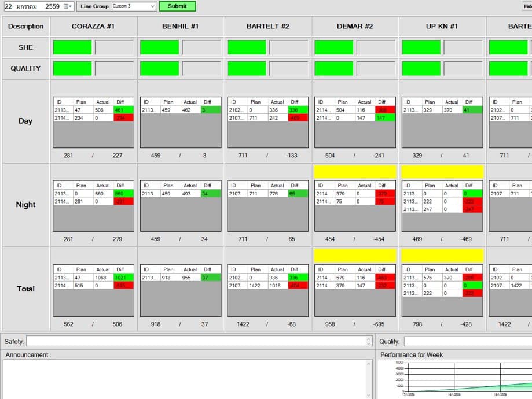The width and height of the screenshot is (532, 399).
Task: Click the Announcement area's scroll-down arrow
Action: [x=369, y=396]
